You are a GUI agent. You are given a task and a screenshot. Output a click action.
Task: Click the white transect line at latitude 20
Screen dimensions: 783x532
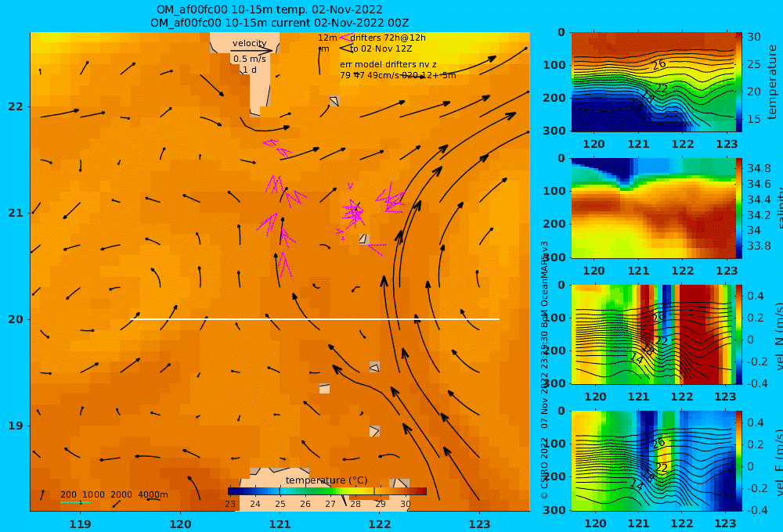[x=315, y=319]
